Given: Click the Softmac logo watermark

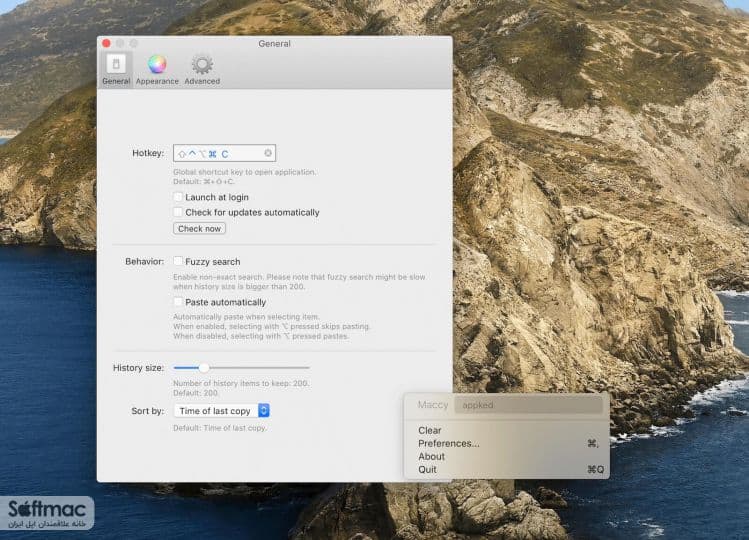Looking at the screenshot, I should (47, 513).
